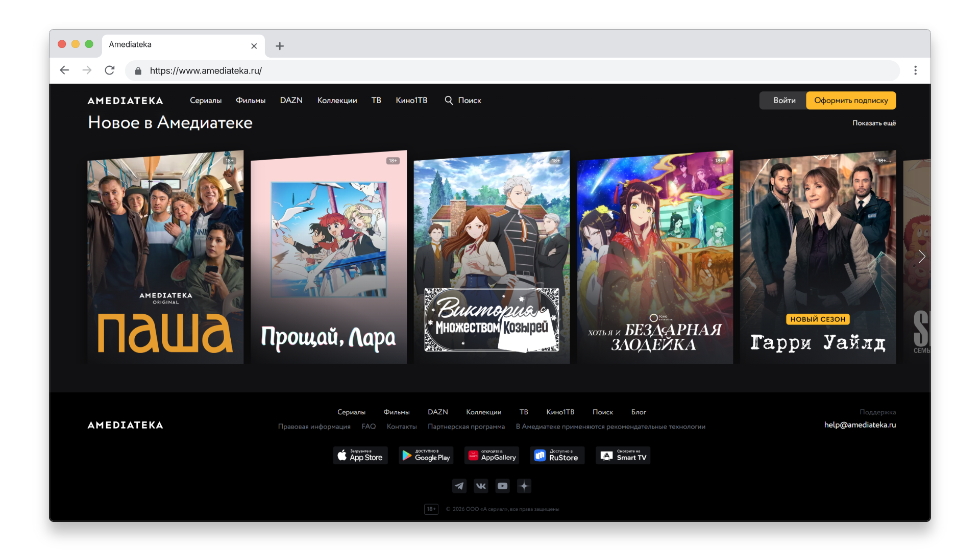Open Поиск search in the header
The height and width of the screenshot is (551, 980).
(x=463, y=101)
